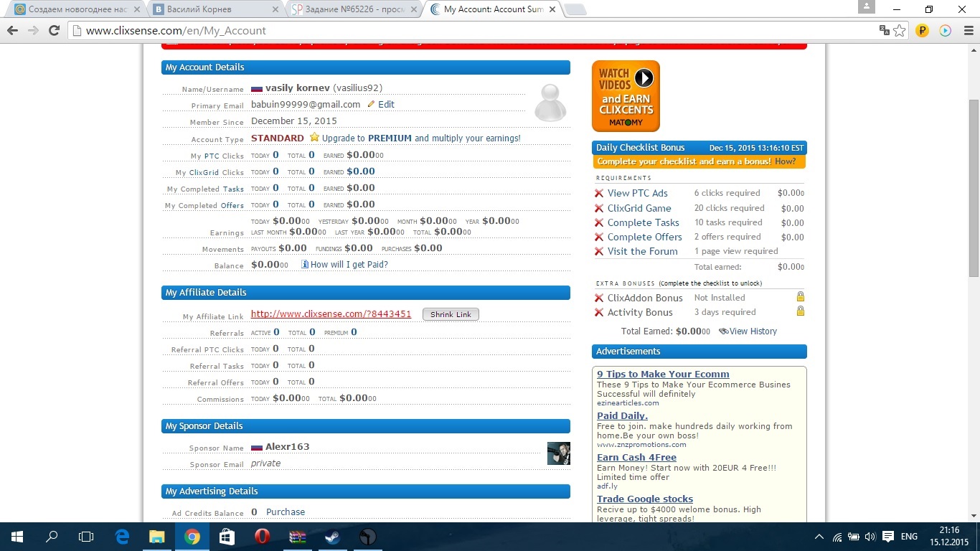This screenshot has height=551, width=980.
Task: Click the browser Back arrow
Action: pos(12,31)
